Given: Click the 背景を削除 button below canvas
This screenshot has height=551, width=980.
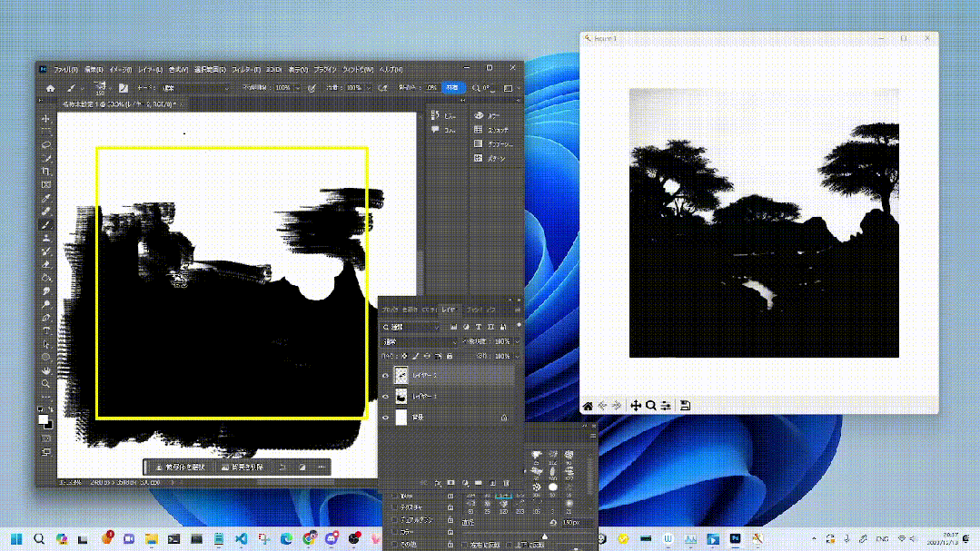Looking at the screenshot, I should click(243, 467).
